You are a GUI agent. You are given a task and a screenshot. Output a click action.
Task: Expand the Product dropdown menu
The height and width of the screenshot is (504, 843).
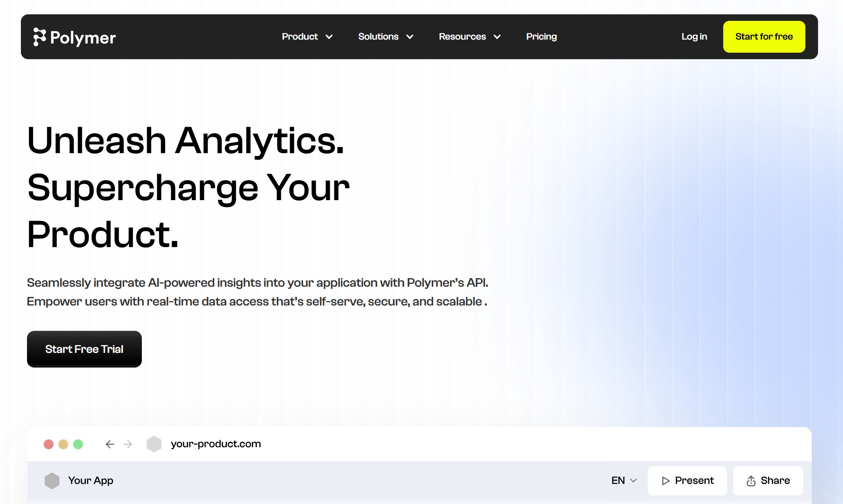[x=307, y=37]
